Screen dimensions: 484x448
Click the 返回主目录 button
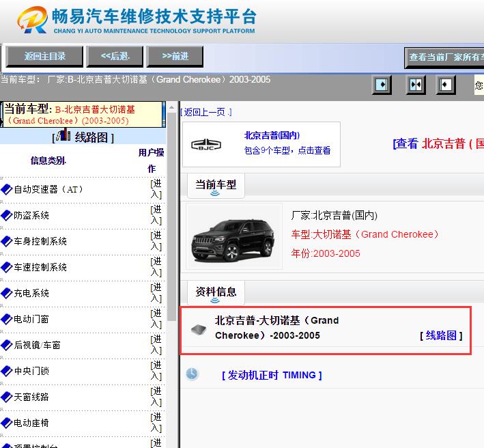[44, 56]
